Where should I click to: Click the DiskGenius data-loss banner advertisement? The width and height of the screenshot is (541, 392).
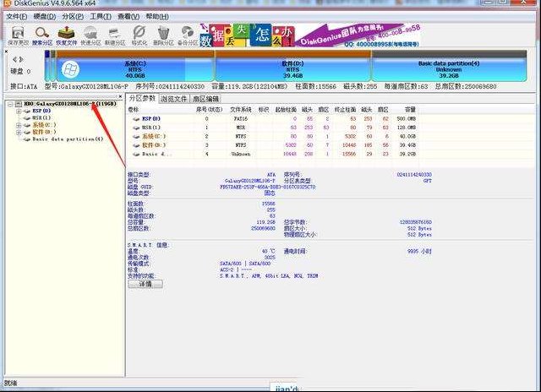pyautogui.click(x=310, y=35)
